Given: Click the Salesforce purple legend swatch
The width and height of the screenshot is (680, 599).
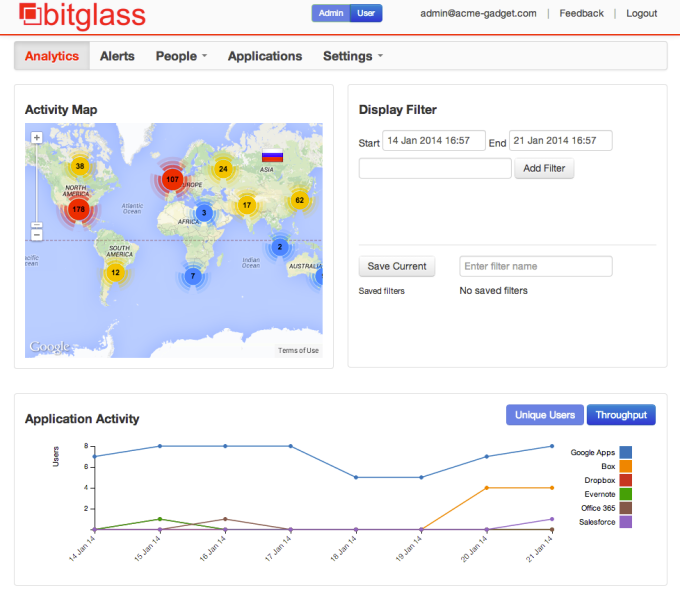Looking at the screenshot, I should click(625, 522).
